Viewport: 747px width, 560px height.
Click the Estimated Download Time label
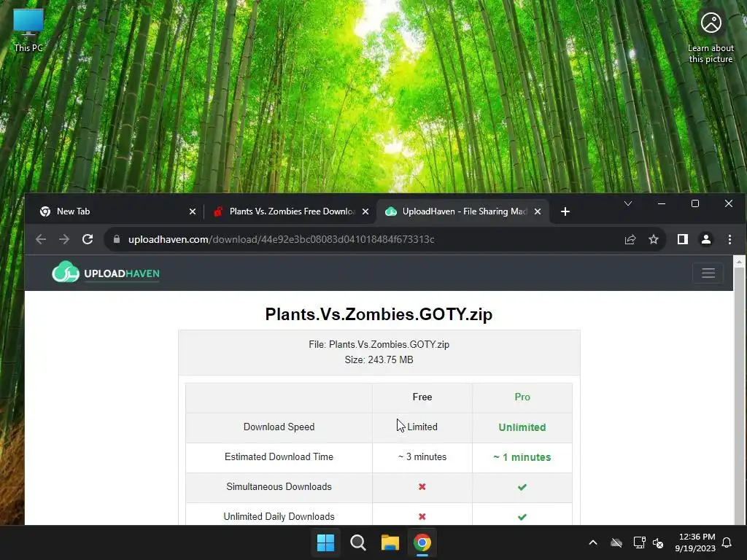click(279, 456)
